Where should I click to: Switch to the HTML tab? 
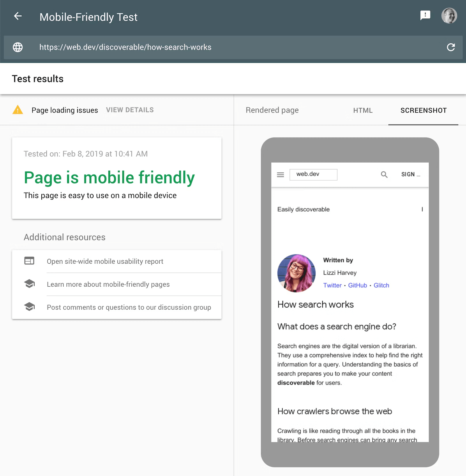tap(363, 110)
